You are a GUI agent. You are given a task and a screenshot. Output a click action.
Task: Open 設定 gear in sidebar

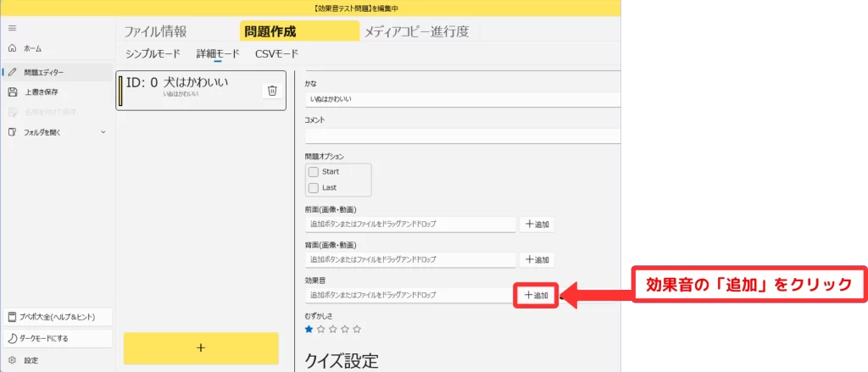click(x=31, y=360)
